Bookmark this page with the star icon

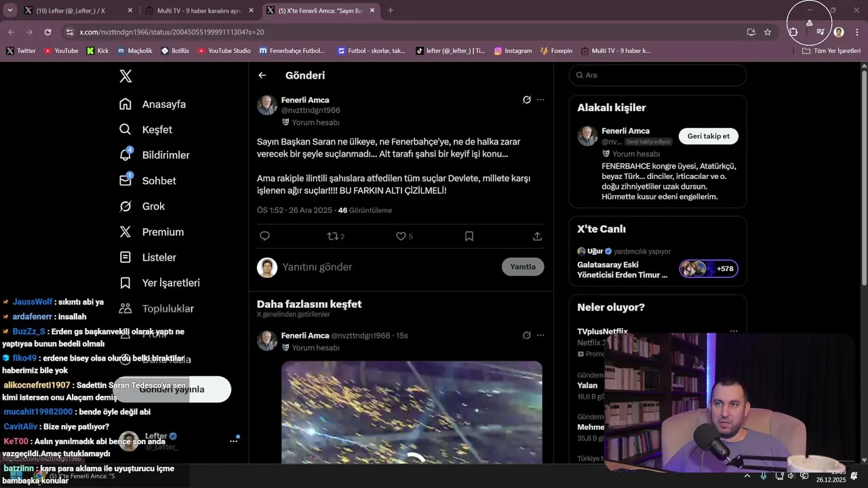click(x=768, y=32)
